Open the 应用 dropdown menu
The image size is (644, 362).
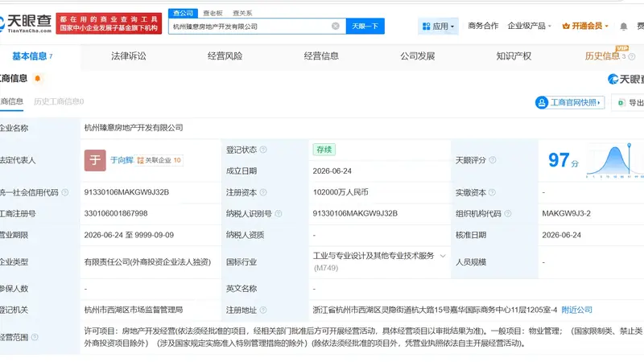(438, 27)
